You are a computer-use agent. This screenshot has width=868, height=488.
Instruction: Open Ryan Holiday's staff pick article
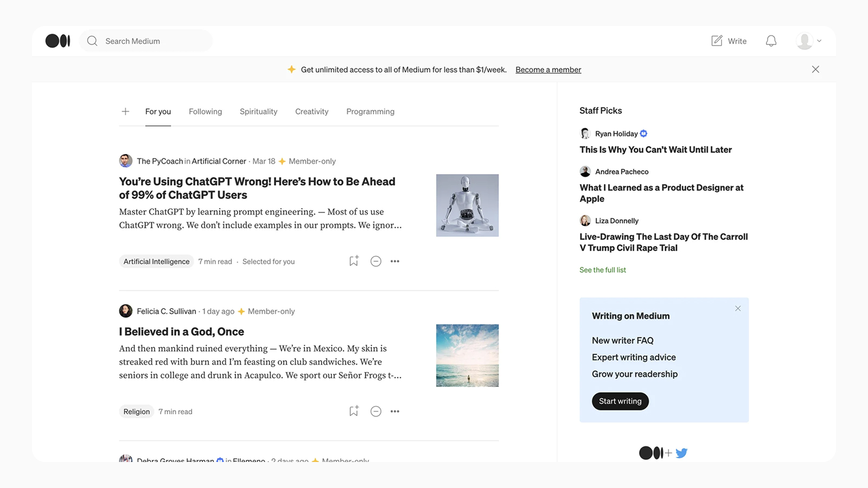655,150
